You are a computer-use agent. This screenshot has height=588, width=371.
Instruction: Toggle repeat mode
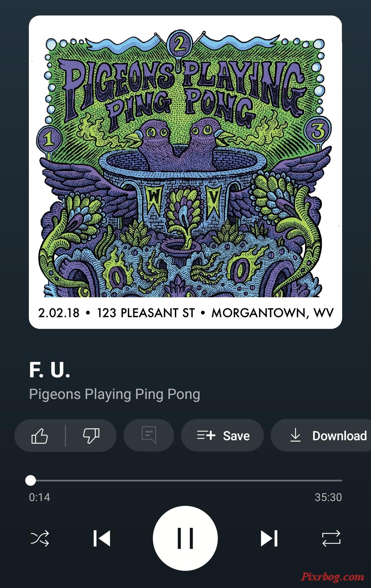click(x=331, y=538)
